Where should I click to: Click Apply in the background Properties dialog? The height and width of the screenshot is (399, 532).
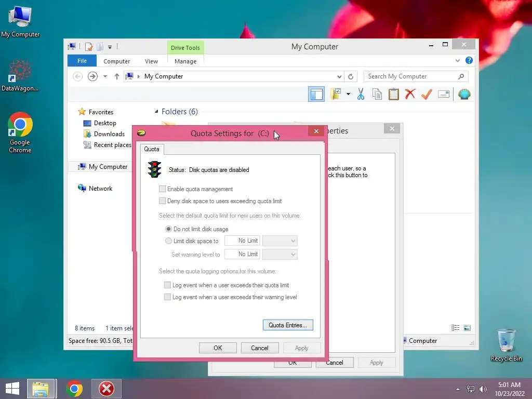coord(377,362)
